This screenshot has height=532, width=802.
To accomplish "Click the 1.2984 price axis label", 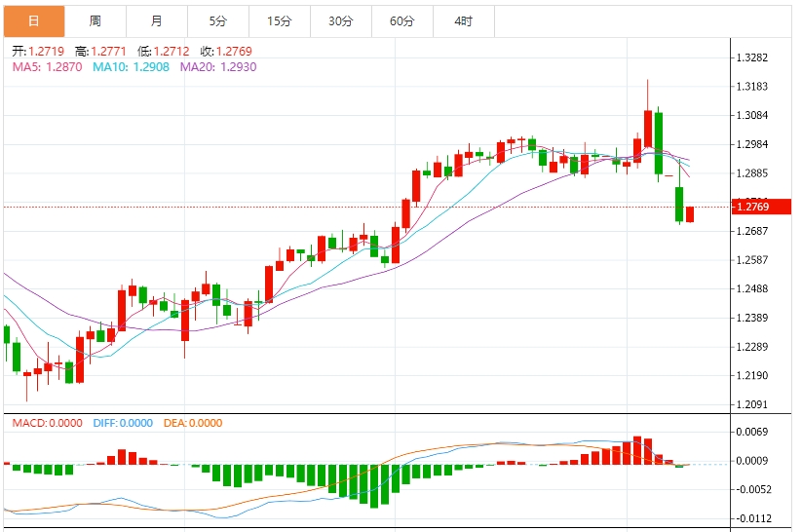I will (x=752, y=144).
